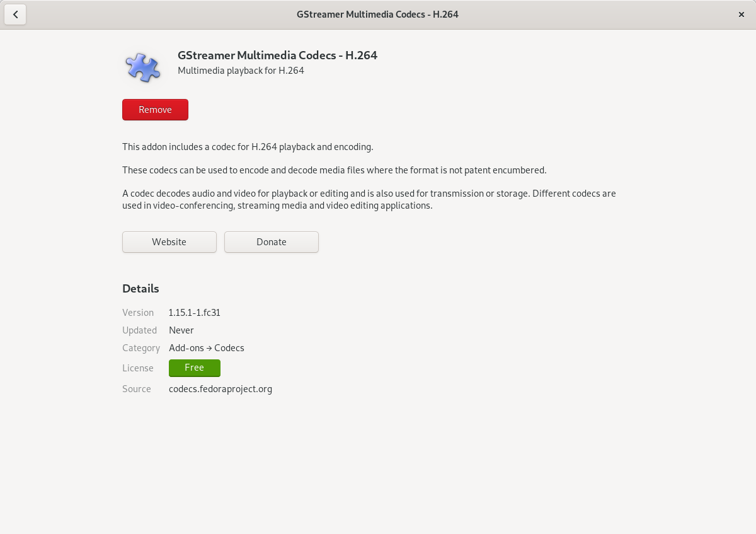
Task: Remove the H.264 codec addon
Action: pos(155,110)
